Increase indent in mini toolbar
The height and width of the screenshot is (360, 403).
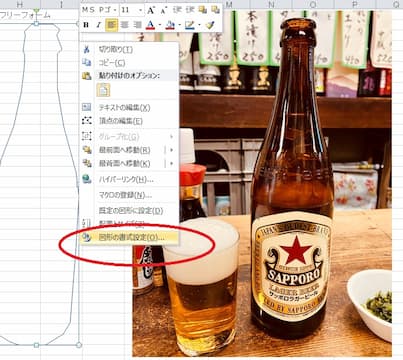click(190, 10)
